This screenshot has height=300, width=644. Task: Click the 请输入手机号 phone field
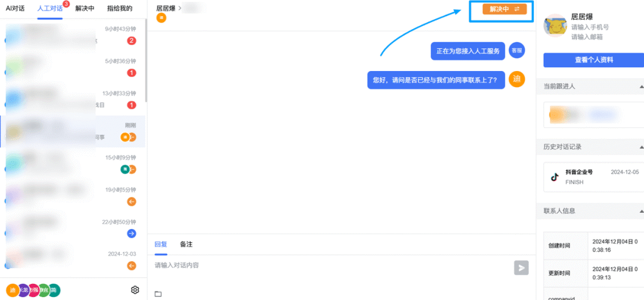[x=590, y=27]
